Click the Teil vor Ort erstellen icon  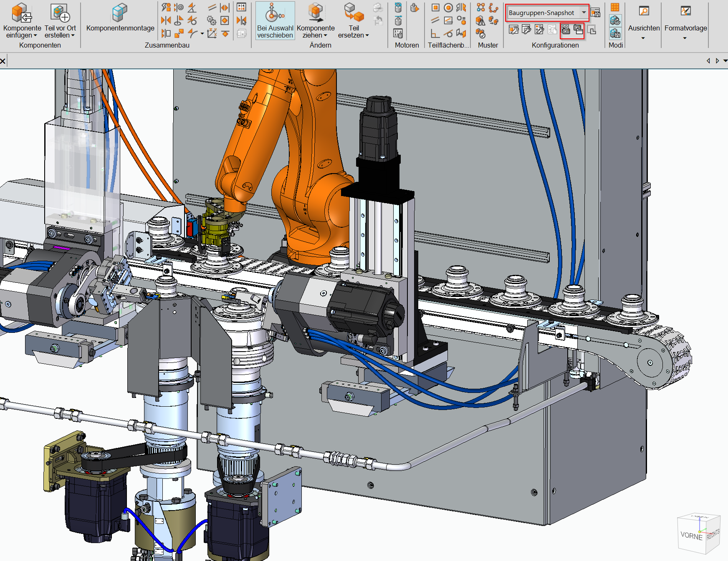[60, 13]
